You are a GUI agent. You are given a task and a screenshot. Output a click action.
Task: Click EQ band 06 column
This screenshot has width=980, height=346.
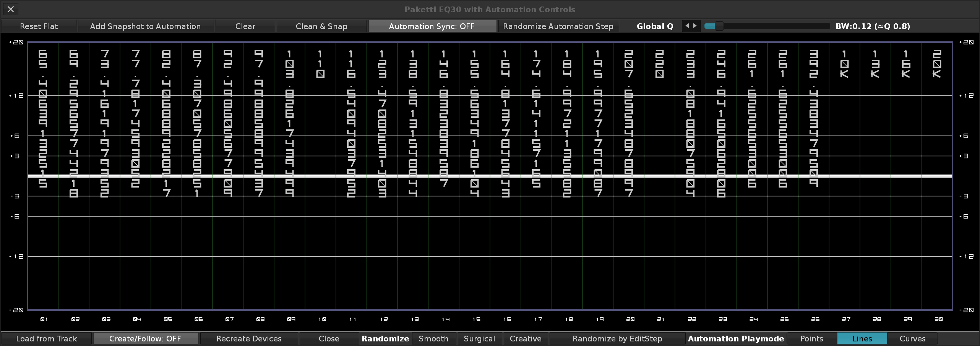pyautogui.click(x=197, y=176)
